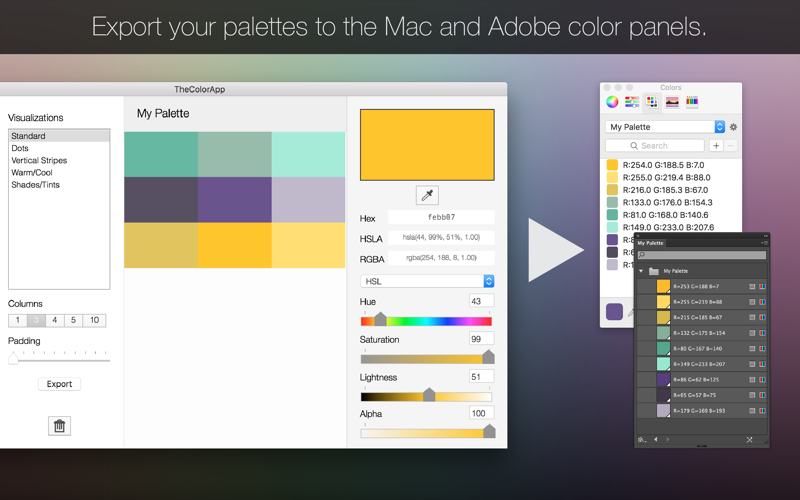Open the pencils tab in Colors window

tap(692, 102)
